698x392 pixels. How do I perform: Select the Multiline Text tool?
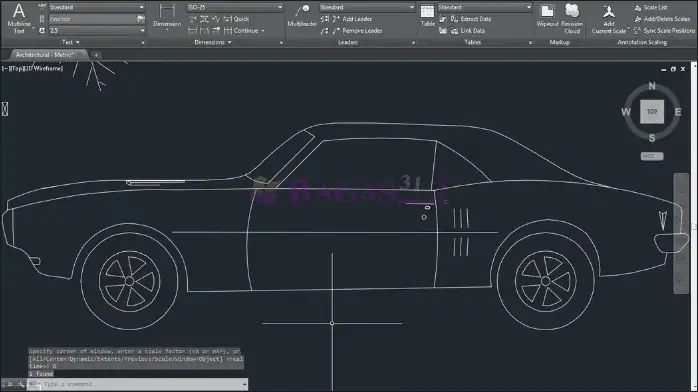click(x=19, y=19)
